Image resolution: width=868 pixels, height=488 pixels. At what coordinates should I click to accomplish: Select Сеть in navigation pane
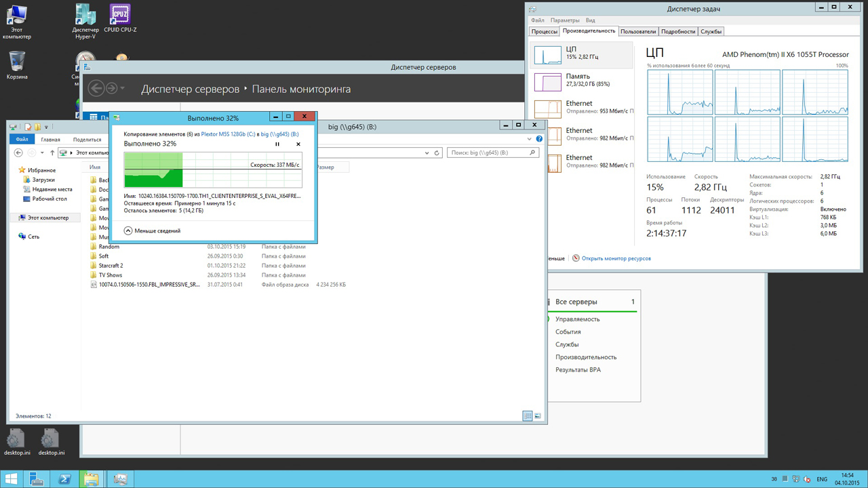(x=28, y=237)
